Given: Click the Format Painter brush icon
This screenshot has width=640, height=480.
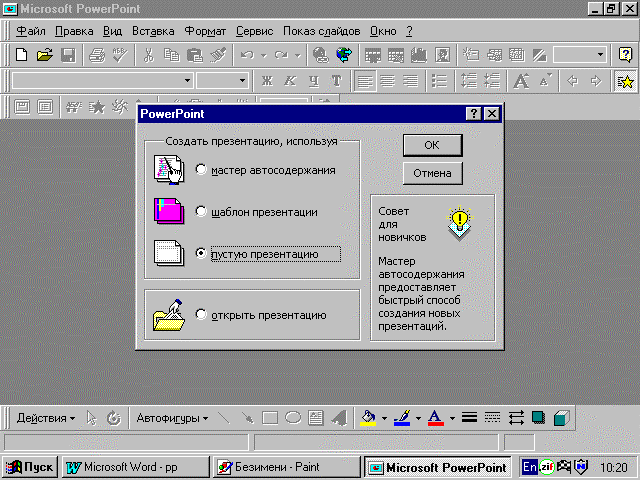Looking at the screenshot, I should [218, 55].
